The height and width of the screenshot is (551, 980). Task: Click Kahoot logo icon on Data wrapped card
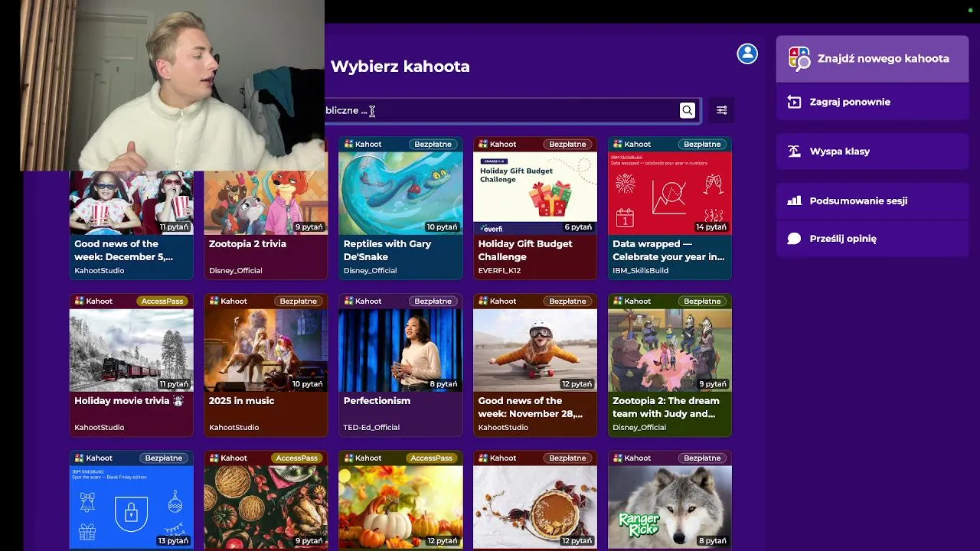coord(618,144)
